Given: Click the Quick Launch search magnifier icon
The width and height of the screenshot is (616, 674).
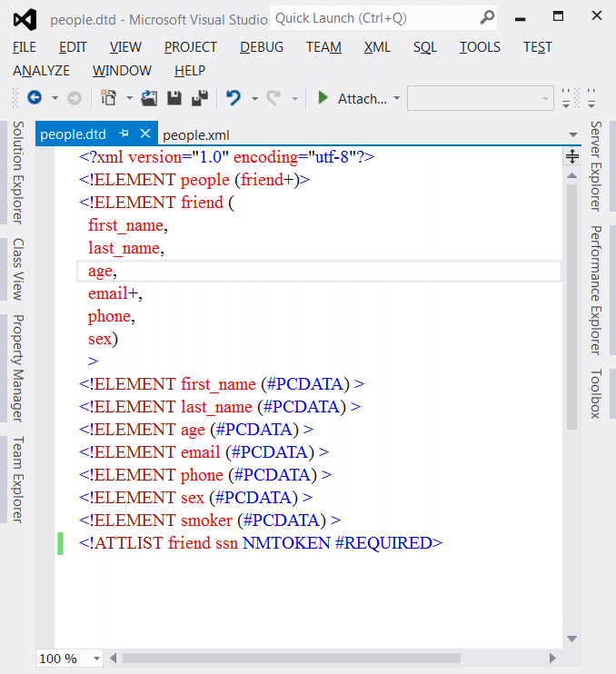Looking at the screenshot, I should point(487,18).
